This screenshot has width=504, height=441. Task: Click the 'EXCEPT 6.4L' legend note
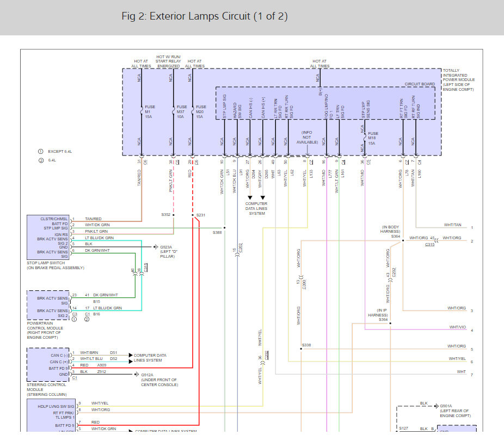(60, 151)
